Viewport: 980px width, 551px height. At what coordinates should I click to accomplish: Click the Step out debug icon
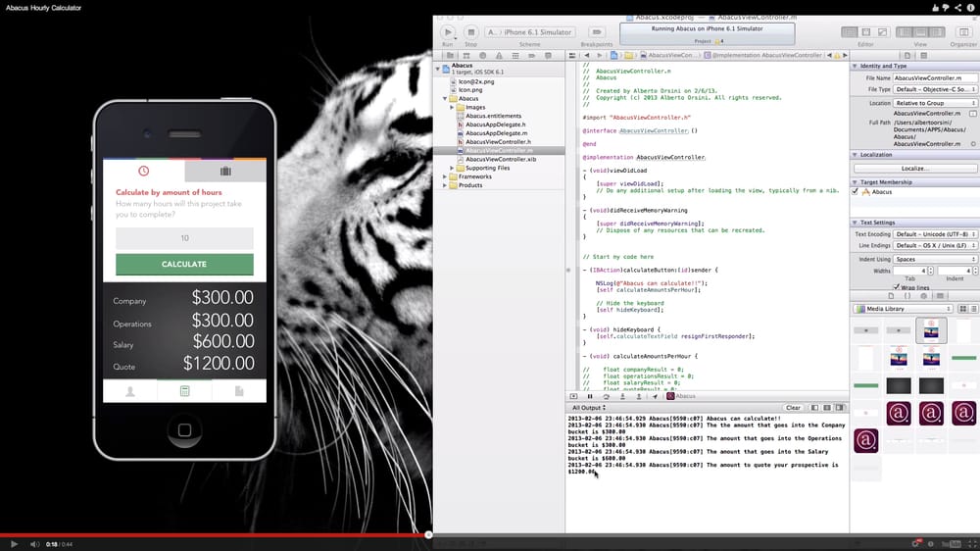[639, 396]
